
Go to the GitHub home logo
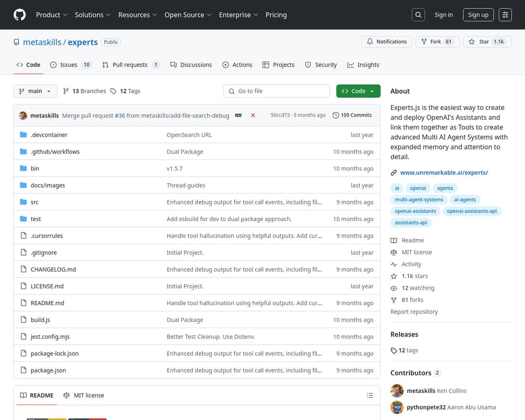click(x=19, y=15)
